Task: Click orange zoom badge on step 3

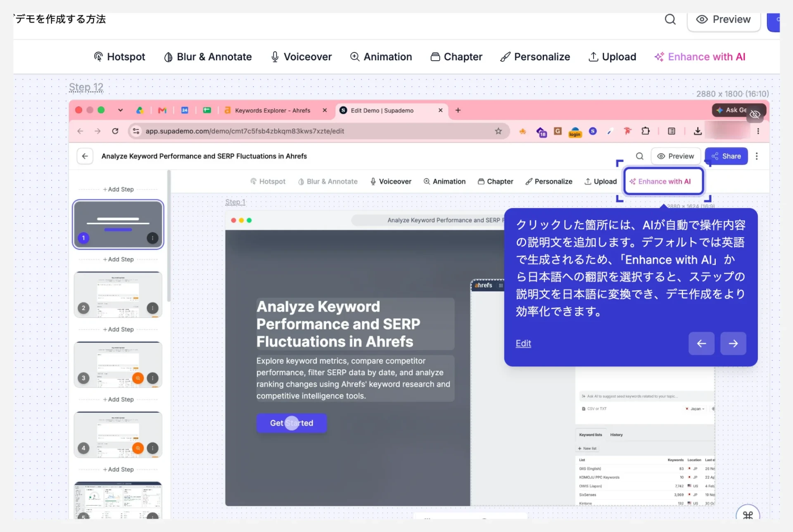Action: pos(138,378)
